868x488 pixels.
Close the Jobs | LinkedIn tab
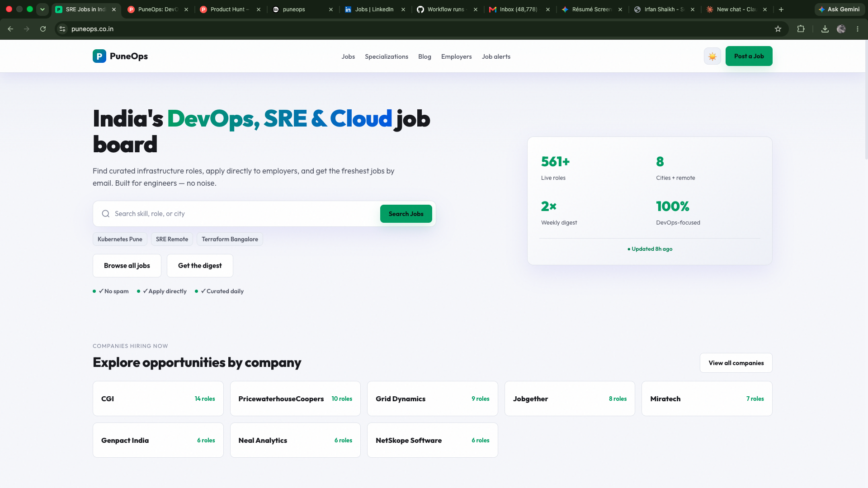pos(403,9)
